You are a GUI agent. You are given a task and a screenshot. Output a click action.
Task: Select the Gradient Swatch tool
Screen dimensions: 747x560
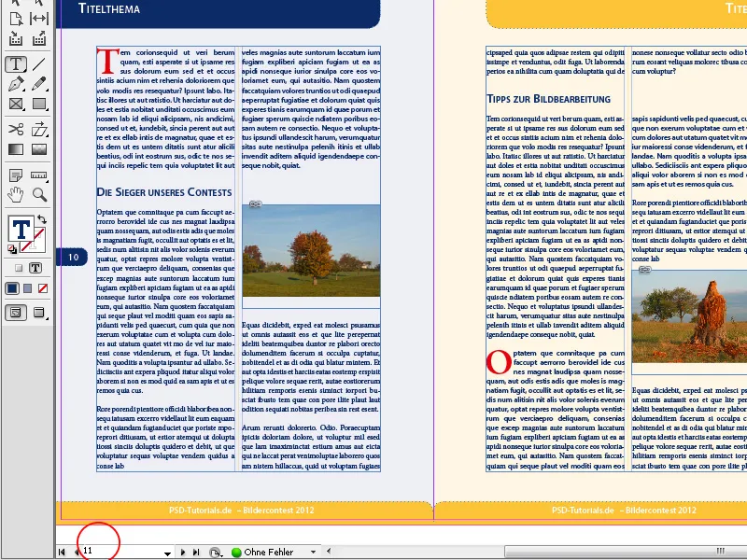tap(16, 149)
